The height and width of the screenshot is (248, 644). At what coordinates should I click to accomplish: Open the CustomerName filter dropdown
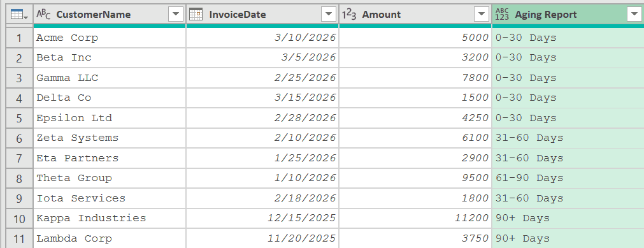click(x=176, y=15)
